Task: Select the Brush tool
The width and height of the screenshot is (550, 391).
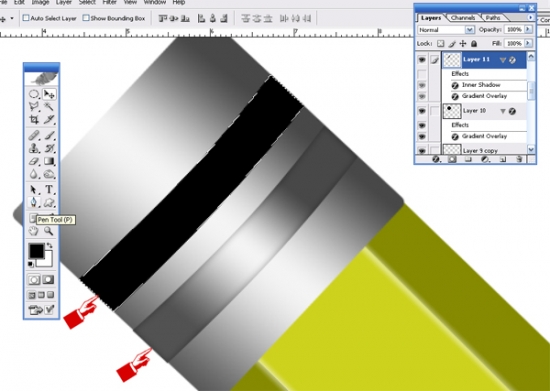Action: point(49,135)
